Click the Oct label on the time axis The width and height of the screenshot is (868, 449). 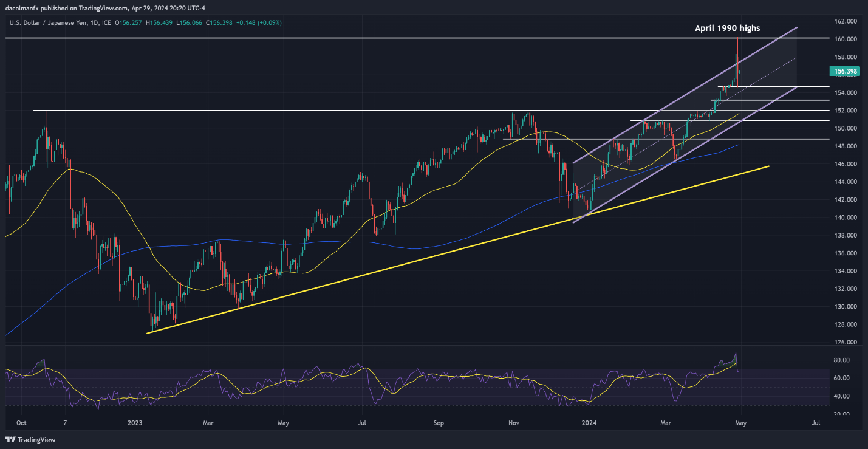coord(22,422)
